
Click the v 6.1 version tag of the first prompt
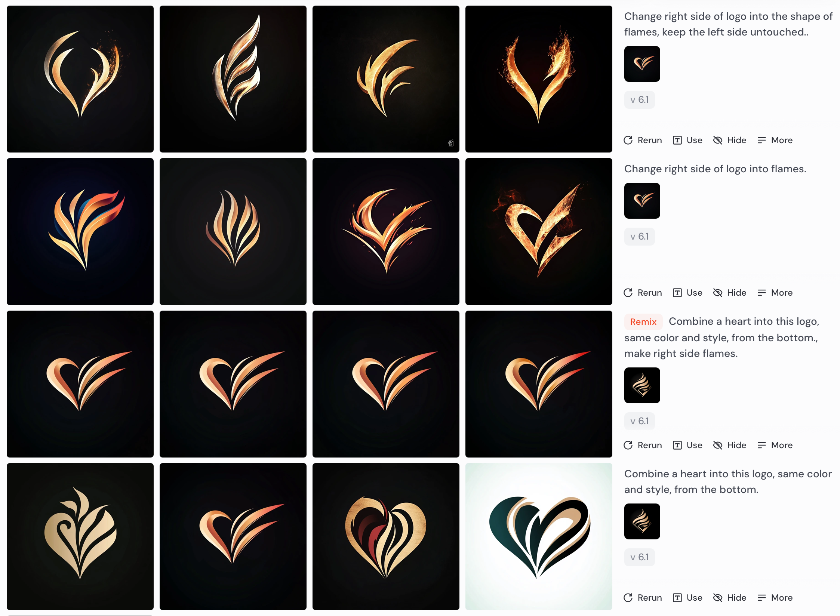pos(640,100)
